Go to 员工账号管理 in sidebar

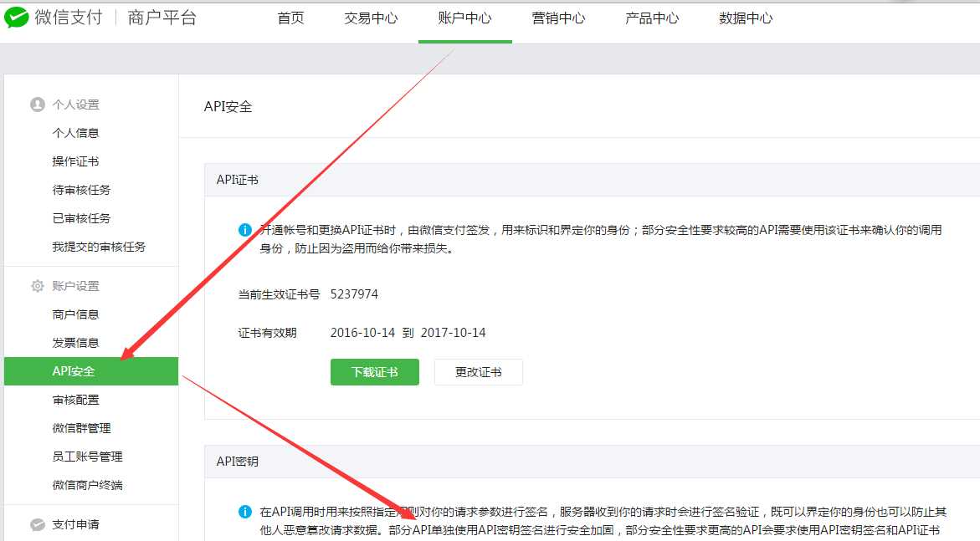[88, 457]
